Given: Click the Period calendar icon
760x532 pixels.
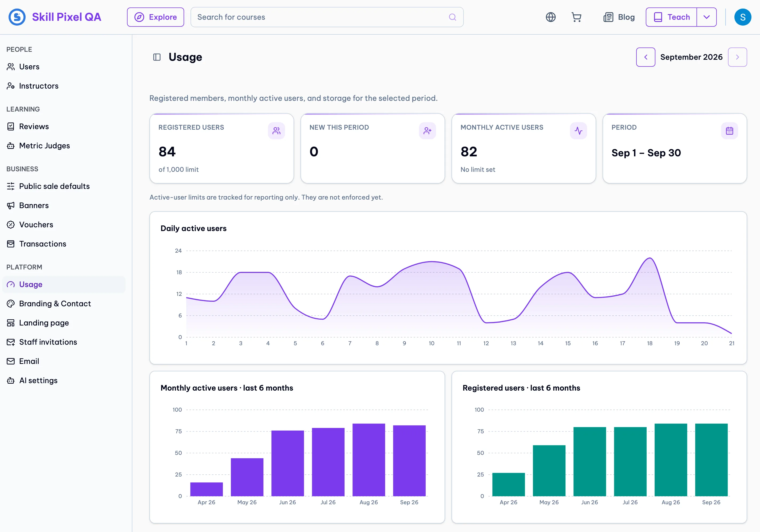Looking at the screenshot, I should pyautogui.click(x=729, y=131).
